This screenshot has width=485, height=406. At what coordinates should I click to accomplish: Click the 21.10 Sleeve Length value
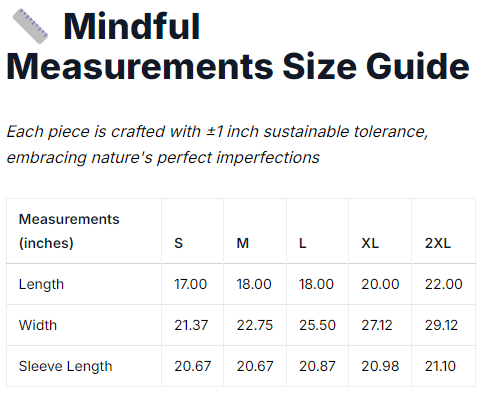440,366
